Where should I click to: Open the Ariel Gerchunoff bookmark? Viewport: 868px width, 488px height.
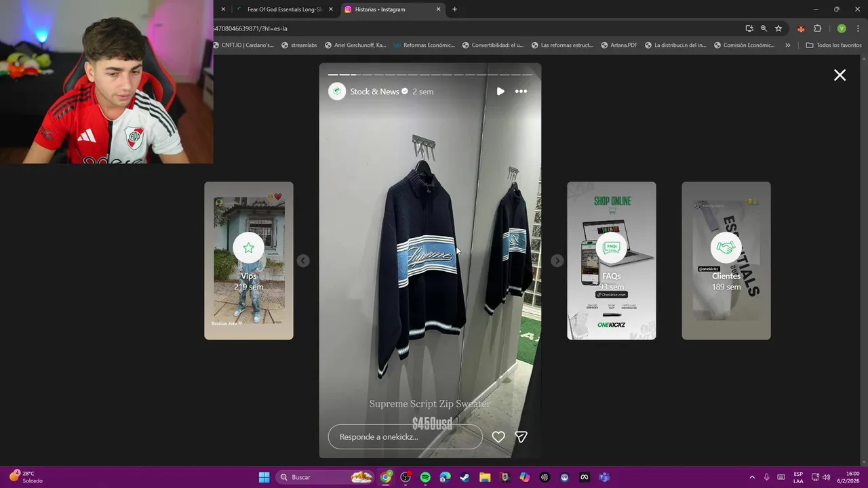coord(355,45)
